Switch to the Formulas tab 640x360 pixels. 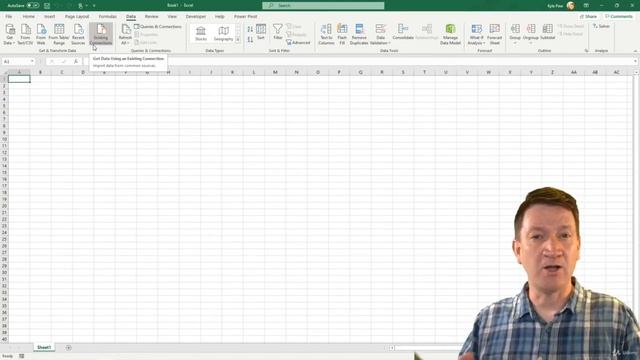click(108, 16)
